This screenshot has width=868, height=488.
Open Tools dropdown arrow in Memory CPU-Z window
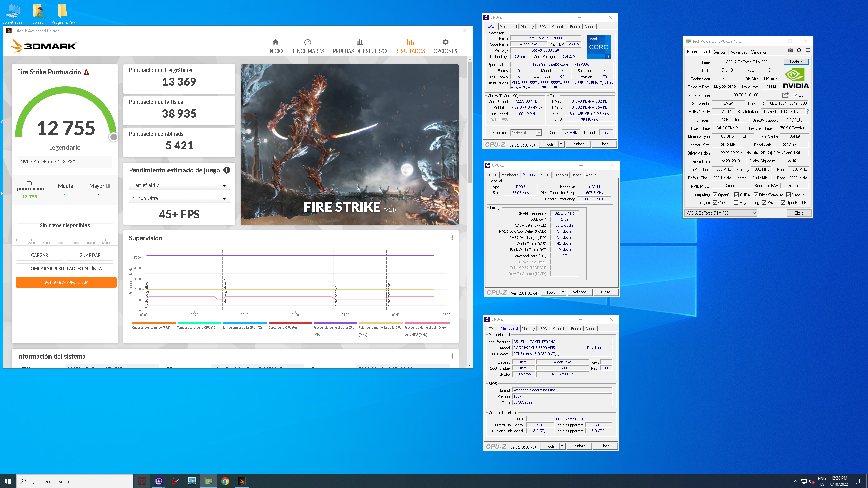(563, 292)
